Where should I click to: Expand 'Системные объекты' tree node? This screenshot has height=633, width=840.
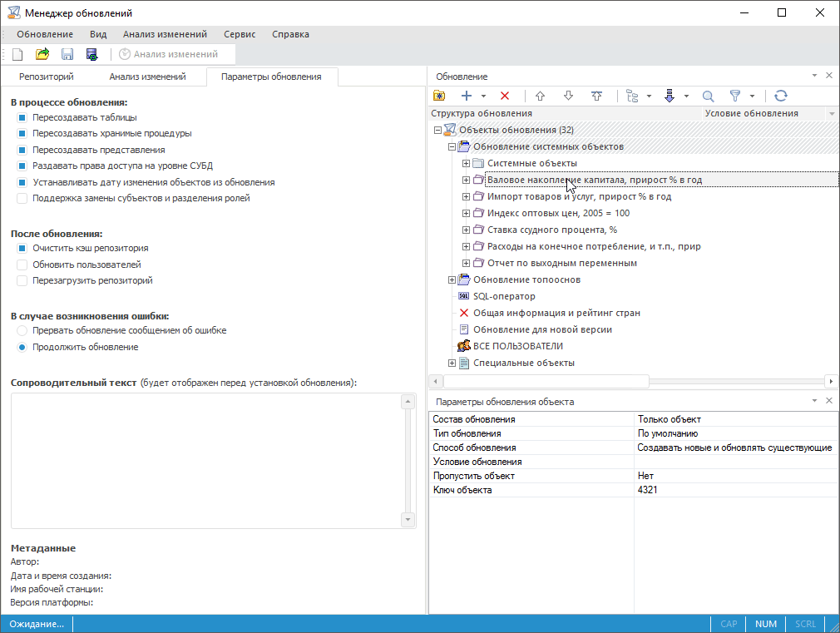click(467, 163)
